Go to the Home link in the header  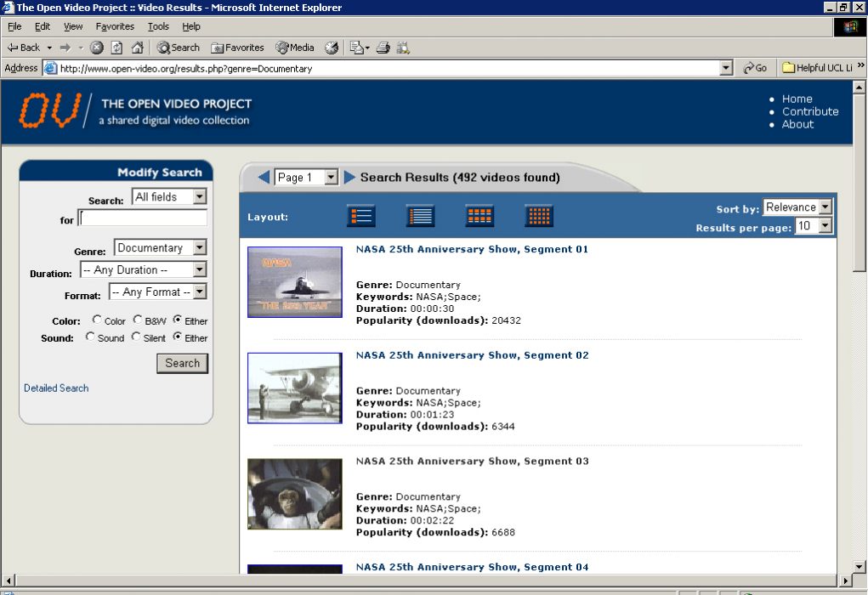(797, 99)
